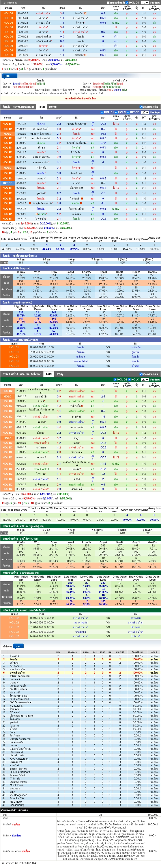Toggle the HOL D2 league filter checkbox
Viewport: 161px width, 868px height.
116,379
